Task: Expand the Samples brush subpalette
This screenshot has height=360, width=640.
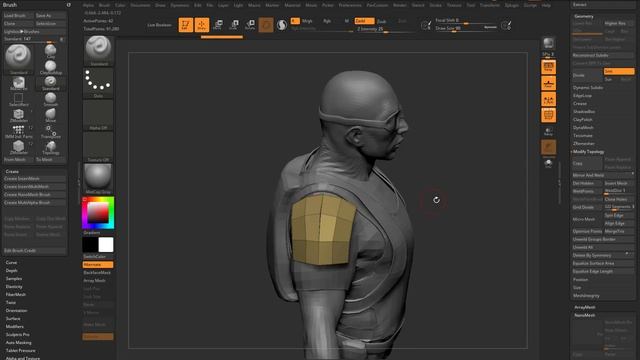Action: pyautogui.click(x=14, y=279)
